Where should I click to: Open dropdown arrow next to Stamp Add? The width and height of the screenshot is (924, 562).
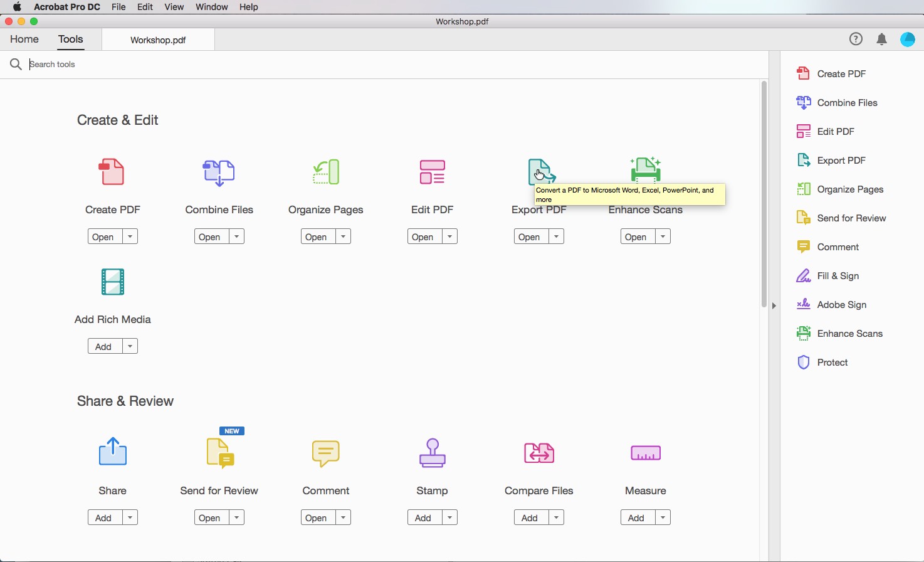[449, 517]
